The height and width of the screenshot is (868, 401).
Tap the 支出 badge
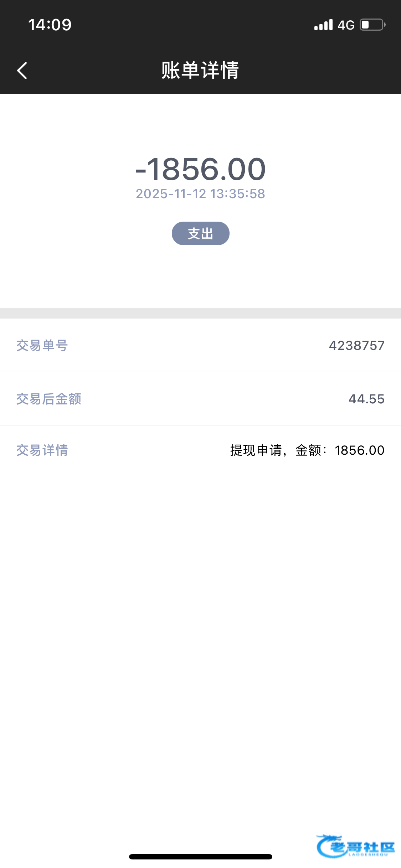pos(200,233)
